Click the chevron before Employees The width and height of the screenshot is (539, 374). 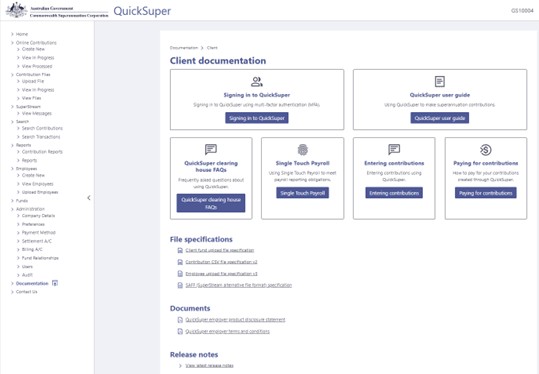(12, 169)
